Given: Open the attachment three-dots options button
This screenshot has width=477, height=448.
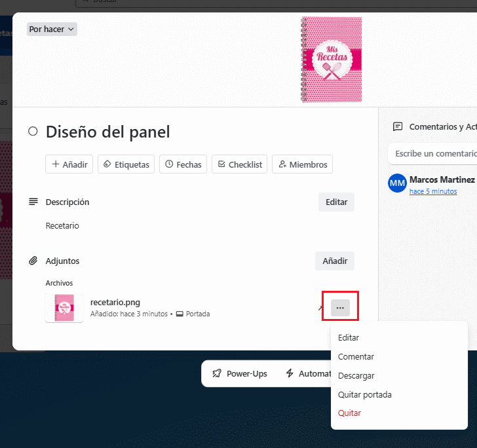Looking at the screenshot, I should point(340,308).
